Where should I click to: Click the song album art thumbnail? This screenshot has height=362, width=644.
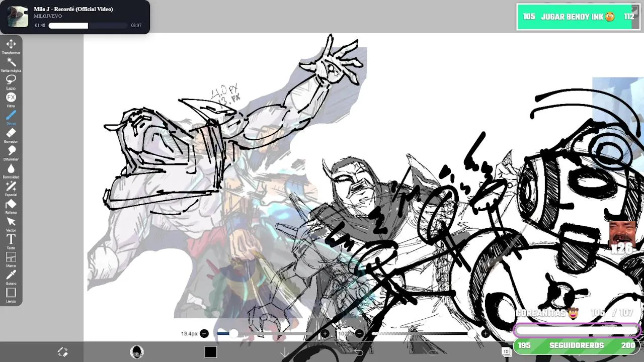(18, 17)
